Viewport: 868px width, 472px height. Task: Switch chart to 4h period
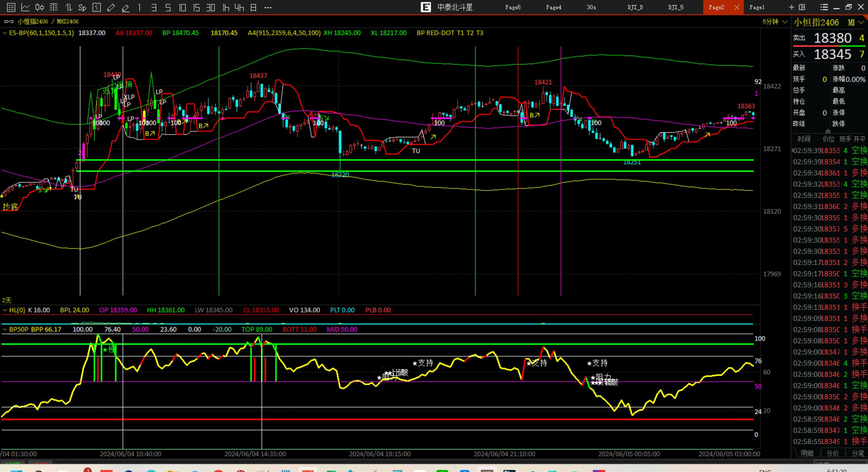pos(239,7)
